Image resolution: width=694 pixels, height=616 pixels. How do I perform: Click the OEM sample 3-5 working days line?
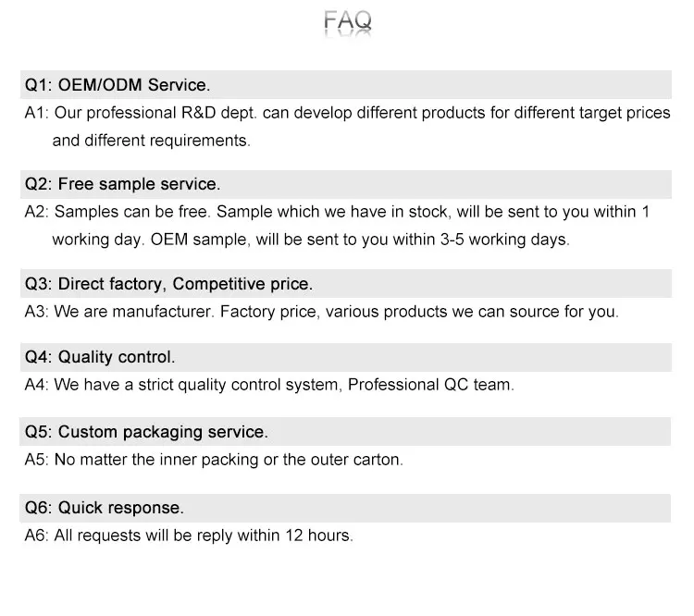[311, 240]
